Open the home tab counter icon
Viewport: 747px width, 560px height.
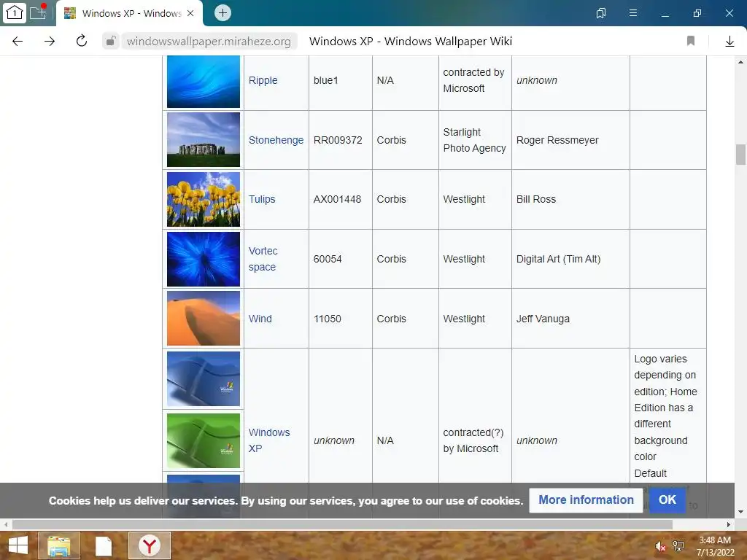[15, 12]
